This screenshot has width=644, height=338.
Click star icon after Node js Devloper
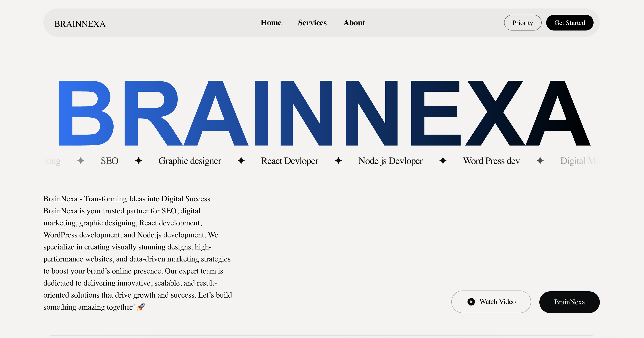tap(443, 160)
